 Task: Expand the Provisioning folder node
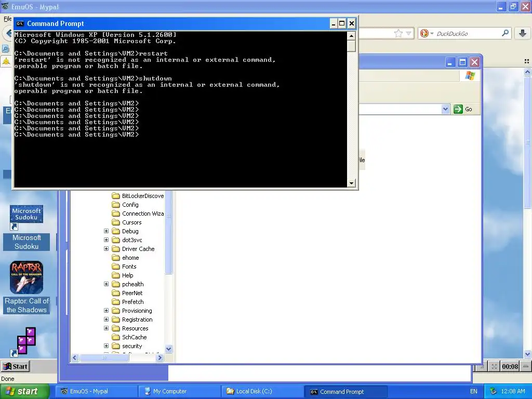pos(106,310)
